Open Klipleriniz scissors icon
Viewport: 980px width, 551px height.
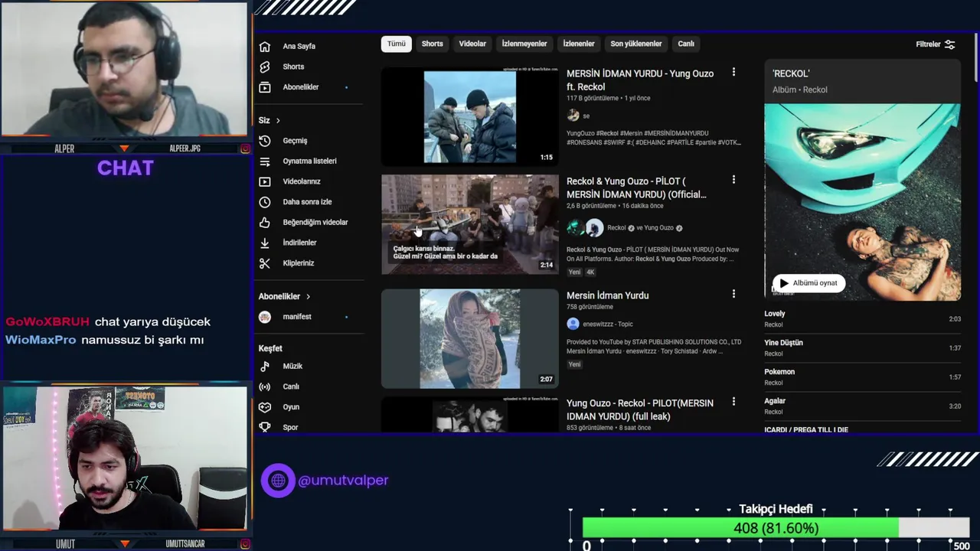pos(265,263)
